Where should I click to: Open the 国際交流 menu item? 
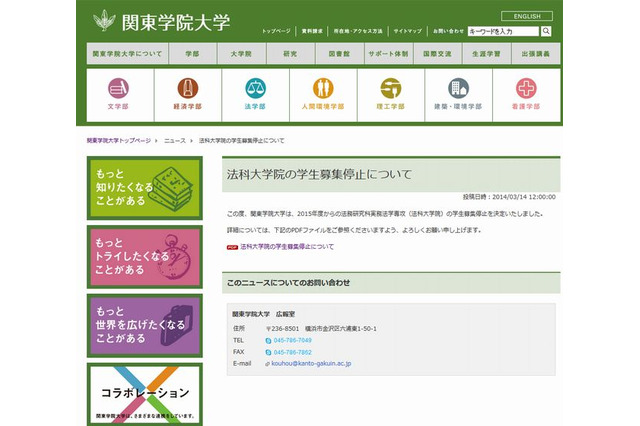tap(437, 53)
